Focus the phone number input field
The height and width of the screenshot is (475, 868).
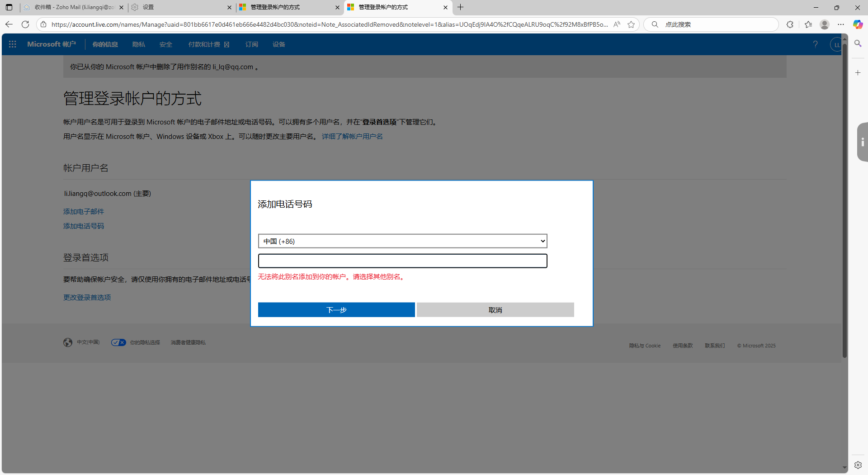coord(403,261)
